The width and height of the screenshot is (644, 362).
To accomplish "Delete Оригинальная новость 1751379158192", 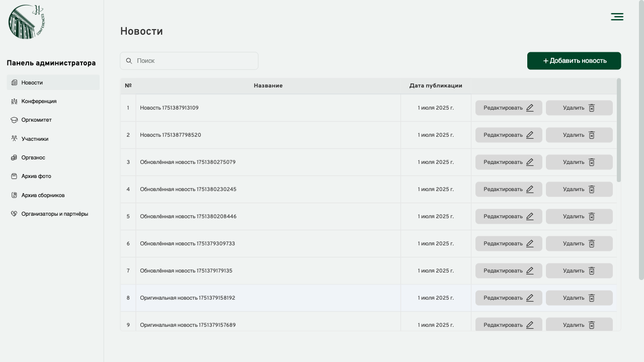I will (579, 298).
